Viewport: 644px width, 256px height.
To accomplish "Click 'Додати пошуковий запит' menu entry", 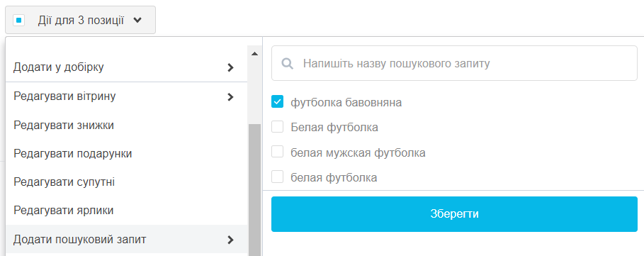I will pyautogui.click(x=127, y=239).
